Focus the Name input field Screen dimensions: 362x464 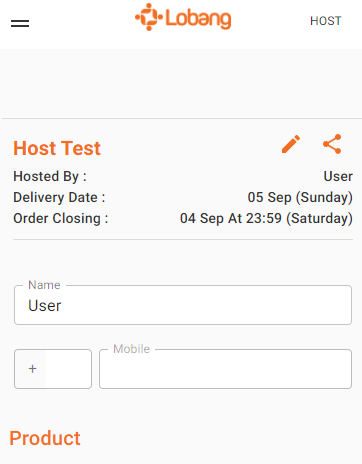point(183,305)
